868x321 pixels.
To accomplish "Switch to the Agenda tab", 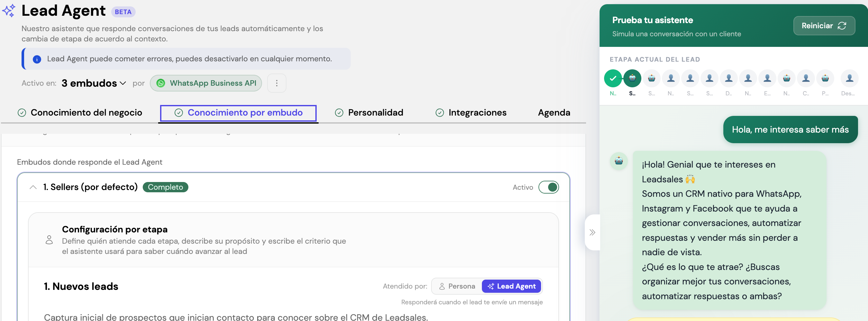I will point(554,113).
